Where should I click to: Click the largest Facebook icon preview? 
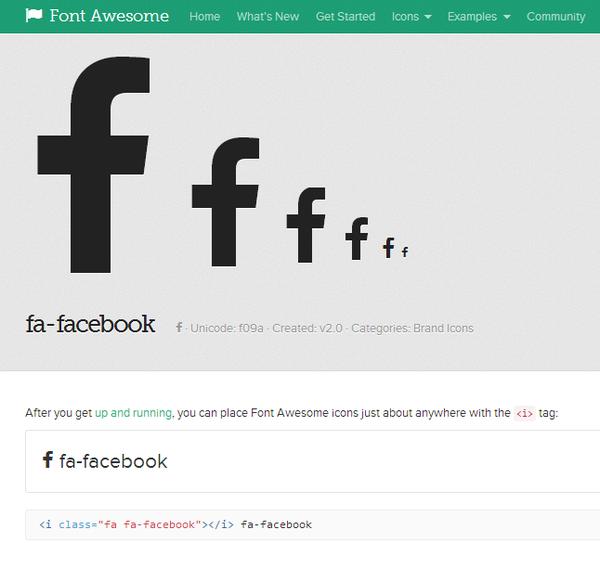point(93,165)
